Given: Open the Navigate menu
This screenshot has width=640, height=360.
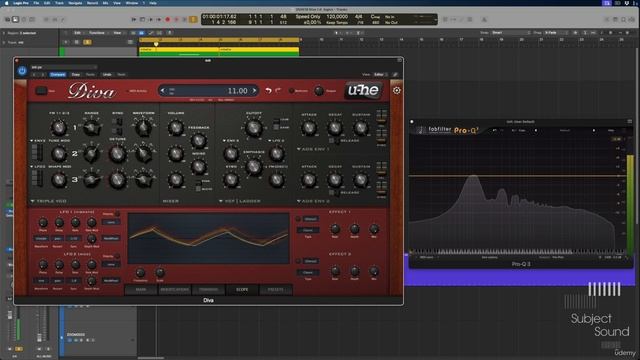Looking at the screenshot, I should pos(75,3).
